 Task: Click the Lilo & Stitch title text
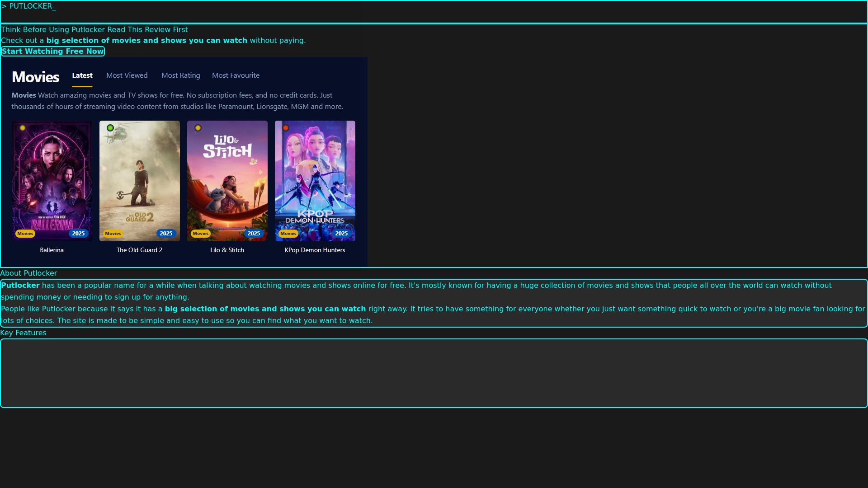[227, 250]
